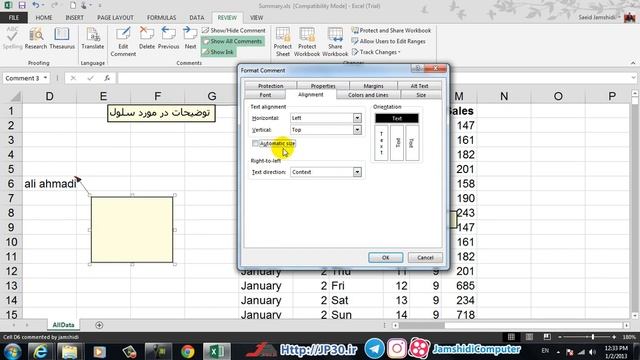Viewport: 640px width, 360px height.
Task: Switch to the Properties tab
Action: click(x=323, y=86)
